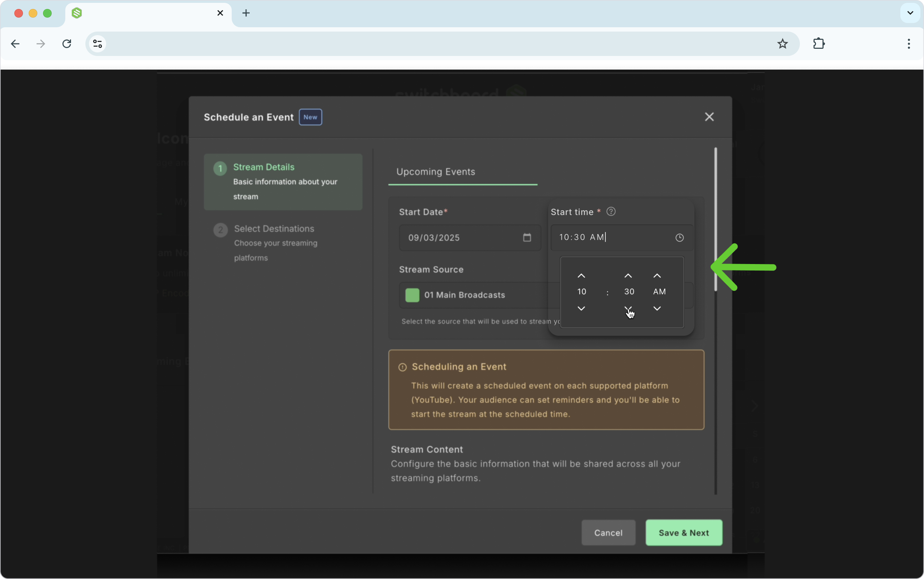The height and width of the screenshot is (579, 924).
Task: Click the dialog's vertical scrollbar
Action: 715,220
